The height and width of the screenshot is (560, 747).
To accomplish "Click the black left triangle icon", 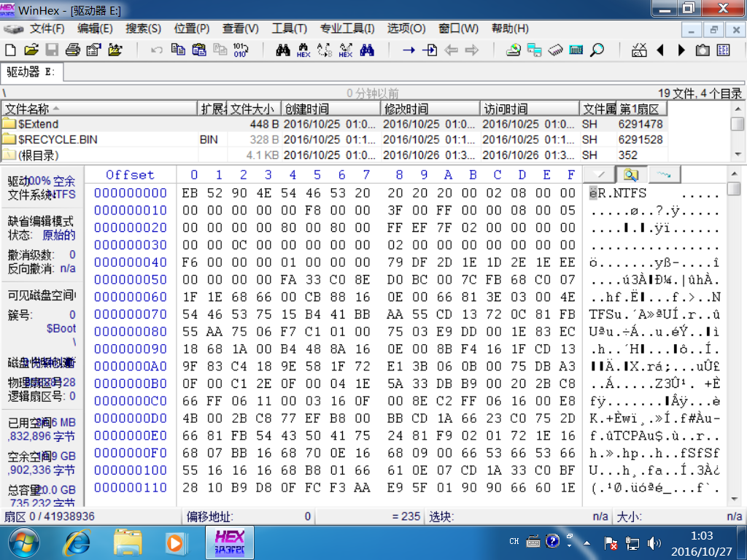I will pos(660,50).
